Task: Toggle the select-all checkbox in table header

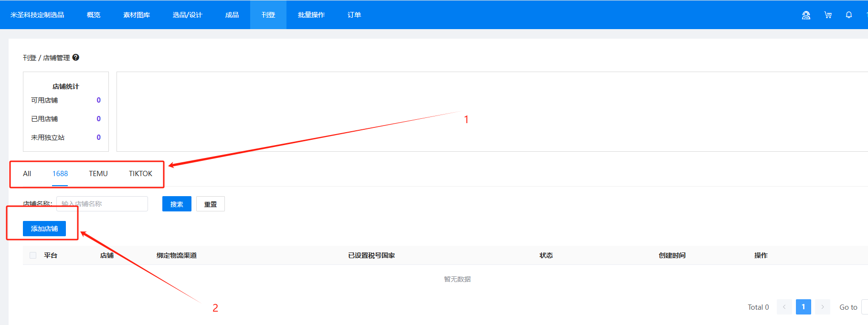Action: coord(33,255)
